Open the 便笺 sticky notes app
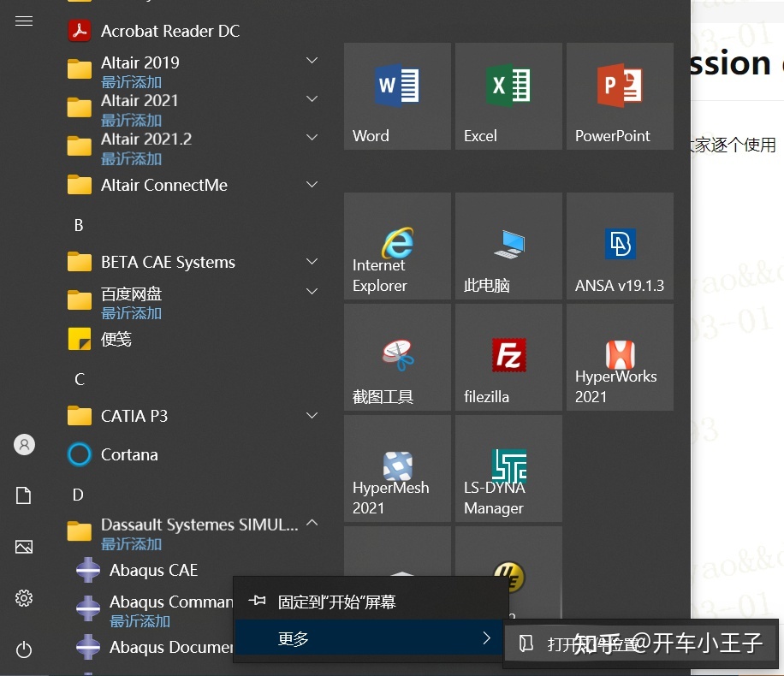Image resolution: width=784 pixels, height=676 pixels. tap(193, 340)
